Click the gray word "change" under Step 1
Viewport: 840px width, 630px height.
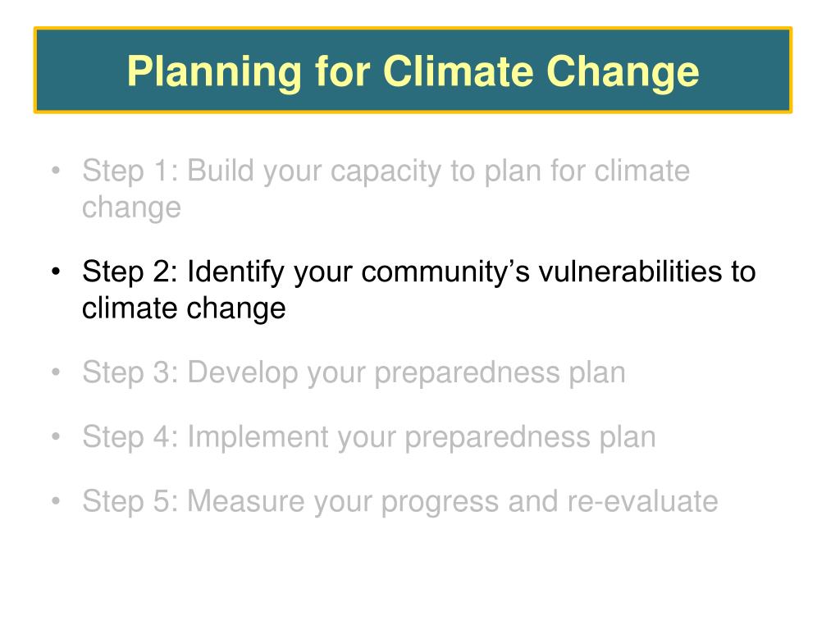tap(131, 208)
